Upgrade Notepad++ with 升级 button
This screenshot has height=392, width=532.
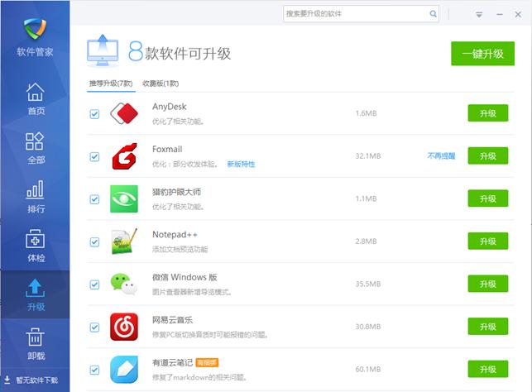coord(488,241)
